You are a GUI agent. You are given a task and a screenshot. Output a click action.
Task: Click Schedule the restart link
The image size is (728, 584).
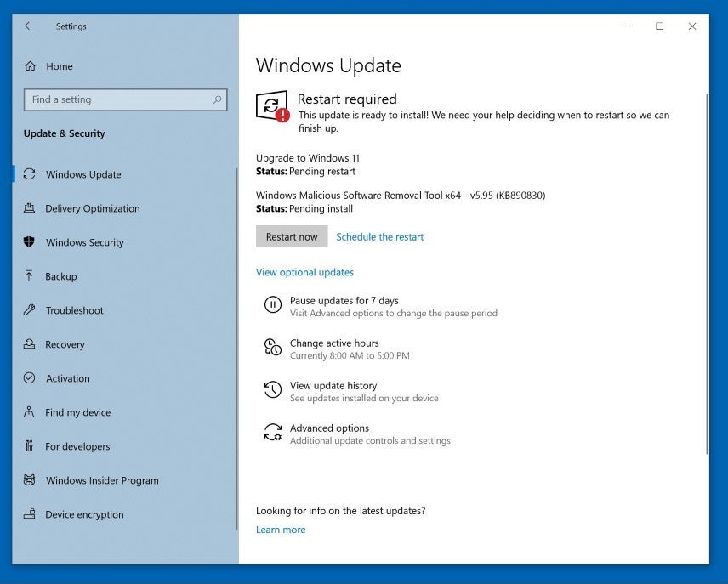pos(380,237)
